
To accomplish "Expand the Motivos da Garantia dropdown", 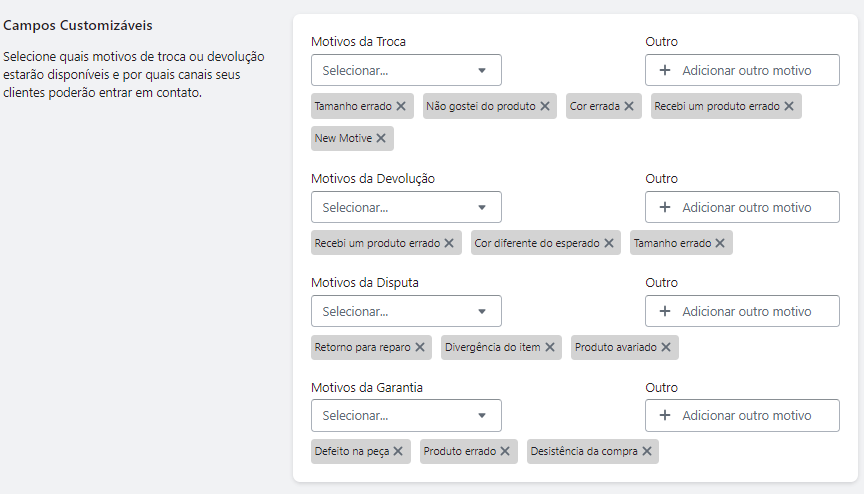I will (x=406, y=416).
